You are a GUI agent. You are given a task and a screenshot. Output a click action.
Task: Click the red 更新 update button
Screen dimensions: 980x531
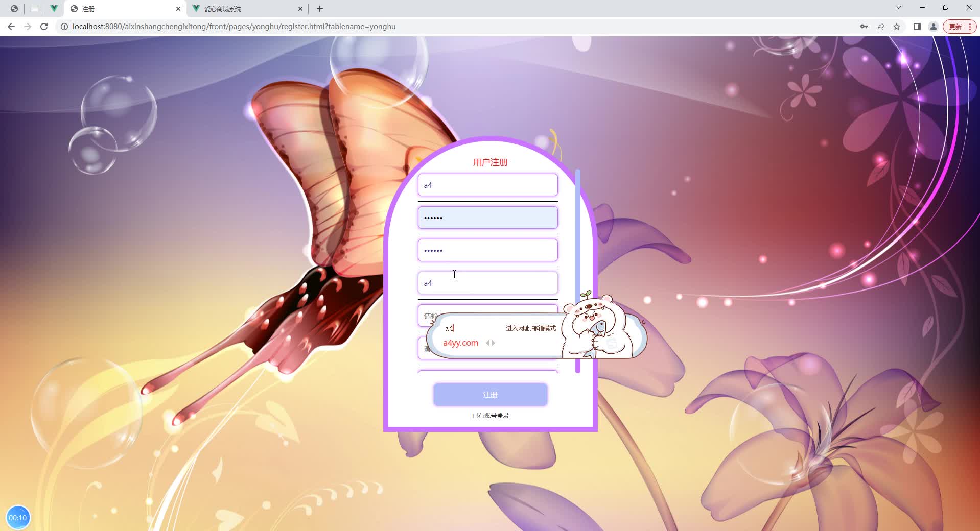click(959, 27)
